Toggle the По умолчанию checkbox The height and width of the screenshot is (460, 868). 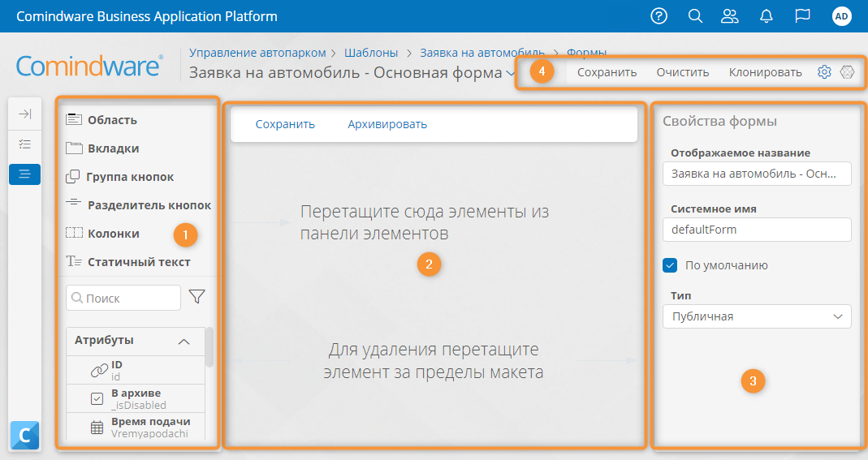[670, 265]
